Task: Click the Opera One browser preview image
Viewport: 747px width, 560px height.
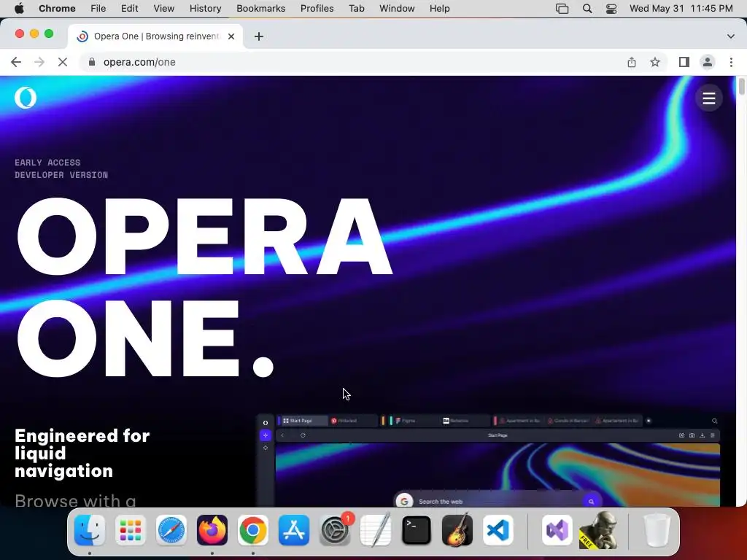Action: click(x=489, y=460)
